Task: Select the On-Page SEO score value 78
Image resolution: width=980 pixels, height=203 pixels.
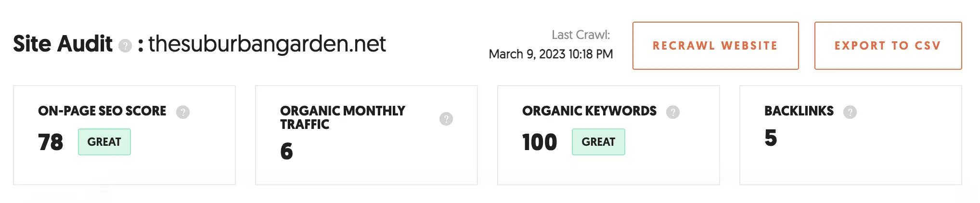Action: pyautogui.click(x=51, y=142)
